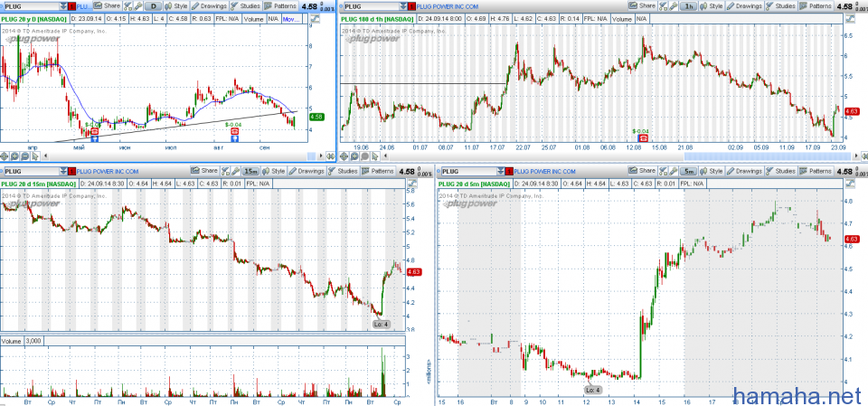868x406 pixels.
Task: Change the 15m timeframe button
Action: click(x=250, y=171)
